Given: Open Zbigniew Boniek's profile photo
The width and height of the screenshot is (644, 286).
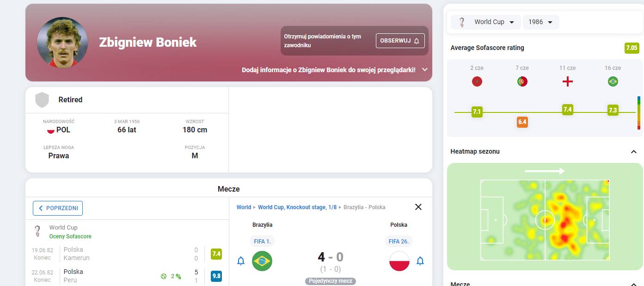Looking at the screenshot, I should (x=62, y=43).
